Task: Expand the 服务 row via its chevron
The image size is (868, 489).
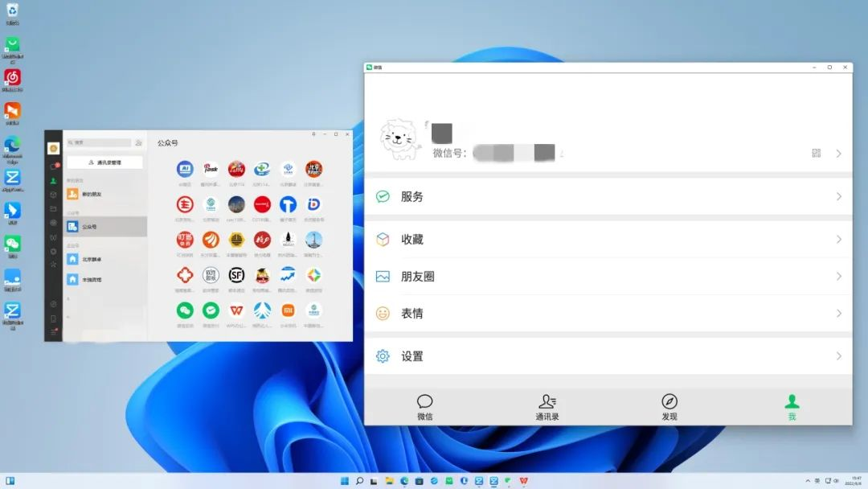Action: tap(839, 197)
